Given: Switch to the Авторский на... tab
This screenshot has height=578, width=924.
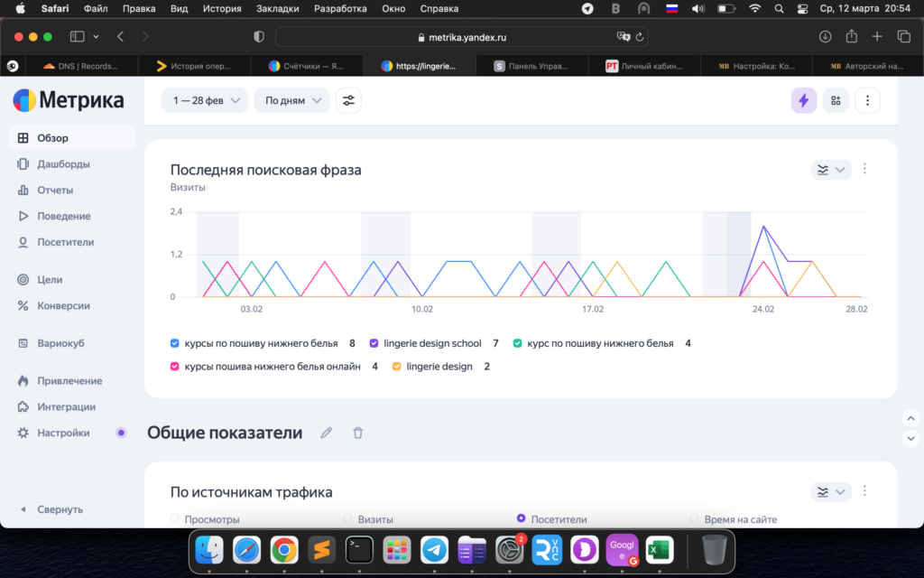Looking at the screenshot, I should 867,66.
